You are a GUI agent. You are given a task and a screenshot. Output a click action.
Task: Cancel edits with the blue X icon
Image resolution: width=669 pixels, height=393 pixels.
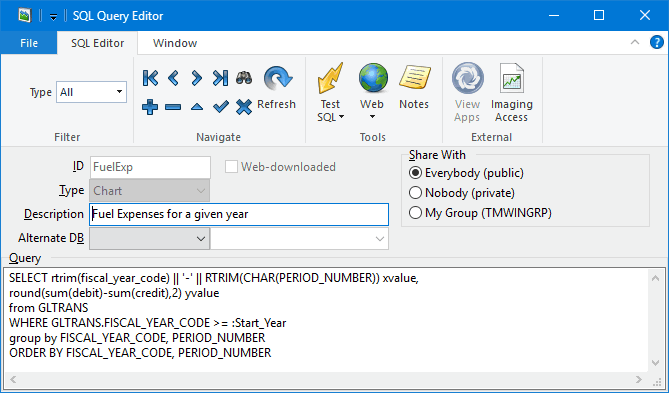click(x=244, y=107)
